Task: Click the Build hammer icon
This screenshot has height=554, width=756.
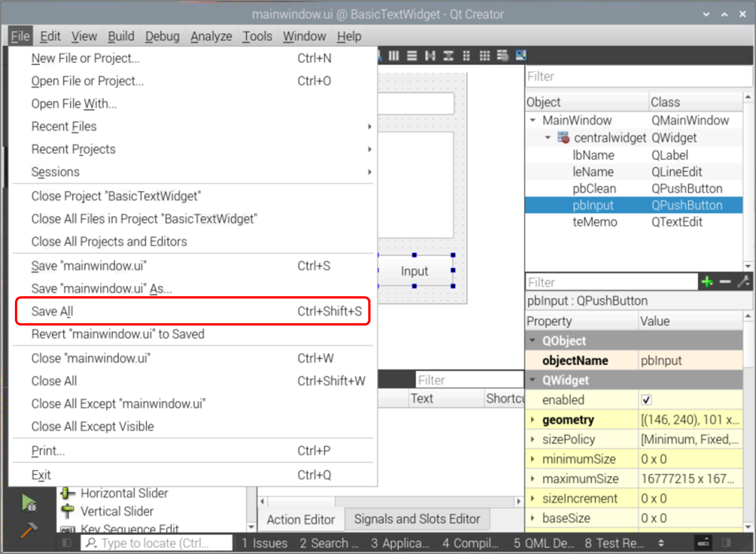Action: 29,529
